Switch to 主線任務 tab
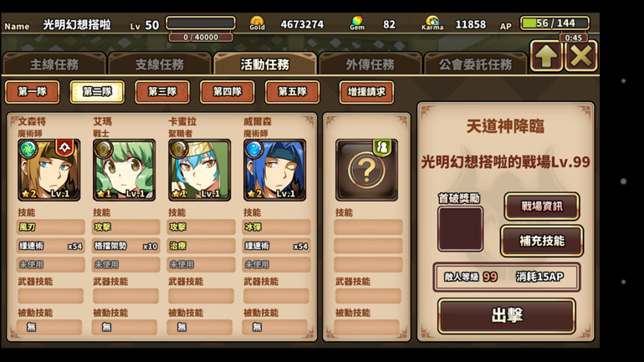 (x=54, y=64)
